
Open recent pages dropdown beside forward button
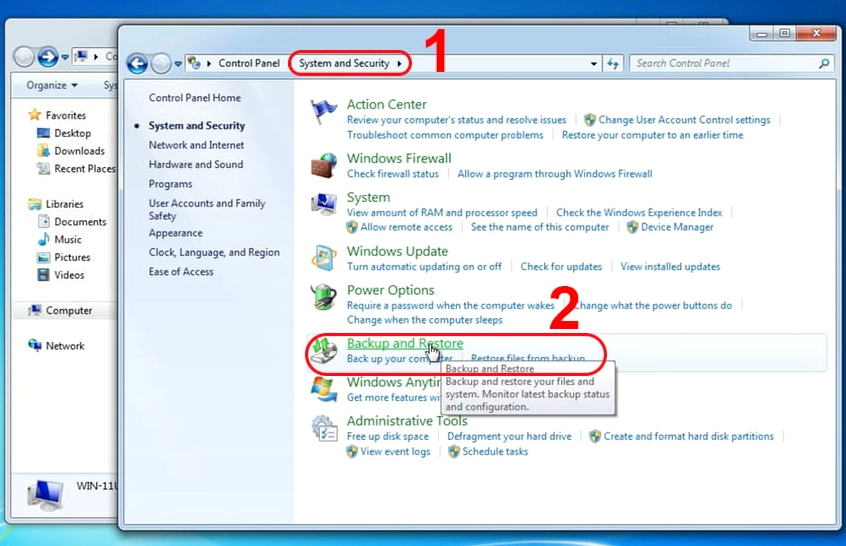[x=178, y=64]
